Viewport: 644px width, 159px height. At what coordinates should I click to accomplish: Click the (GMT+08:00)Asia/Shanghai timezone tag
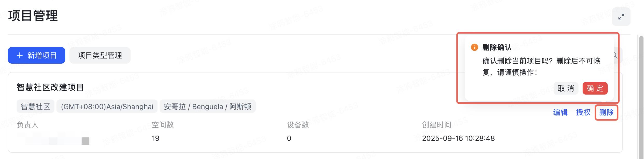pyautogui.click(x=107, y=106)
